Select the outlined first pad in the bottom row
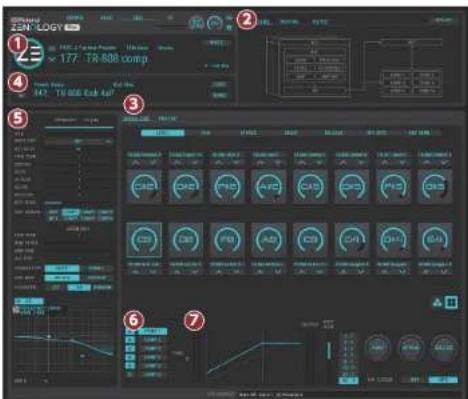This screenshot has height=399, width=468. (x=144, y=240)
